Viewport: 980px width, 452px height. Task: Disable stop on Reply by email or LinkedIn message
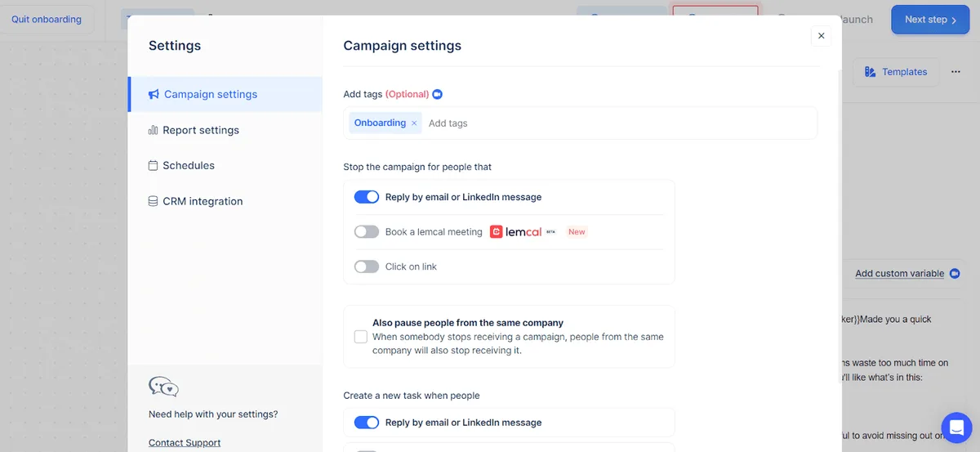tap(367, 197)
